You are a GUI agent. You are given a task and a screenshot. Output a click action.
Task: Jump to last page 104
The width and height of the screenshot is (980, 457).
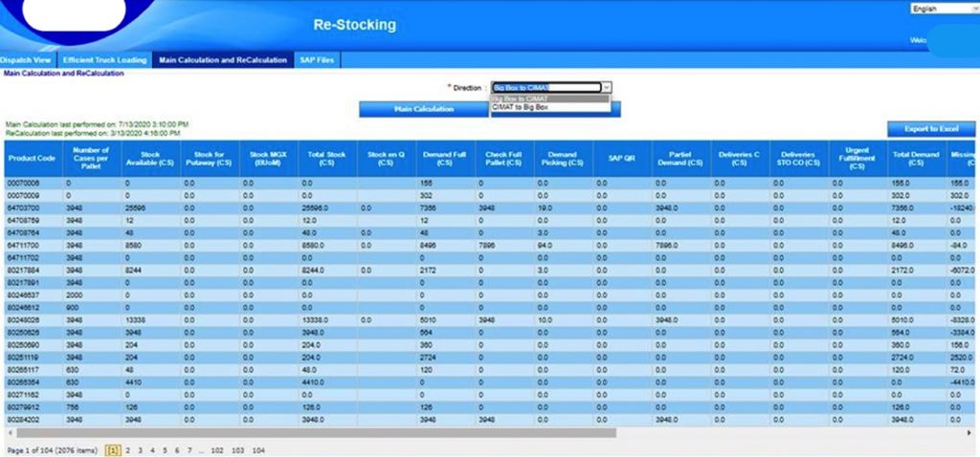tap(258, 450)
